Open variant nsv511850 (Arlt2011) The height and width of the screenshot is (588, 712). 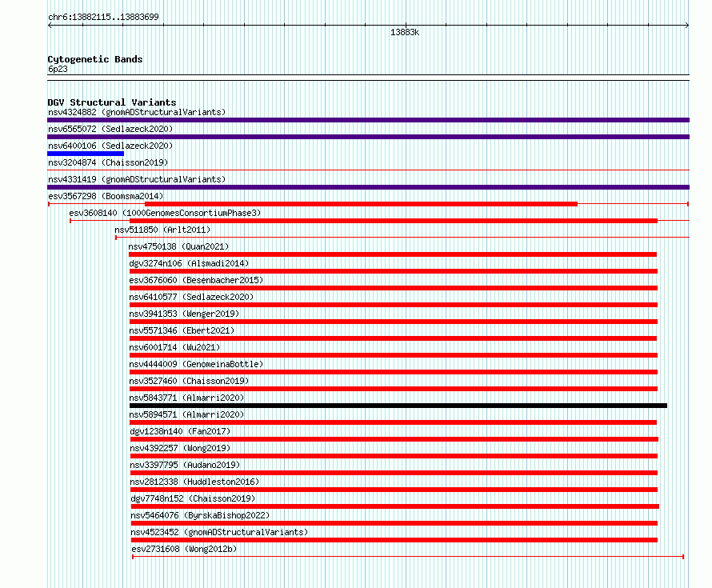(162, 230)
